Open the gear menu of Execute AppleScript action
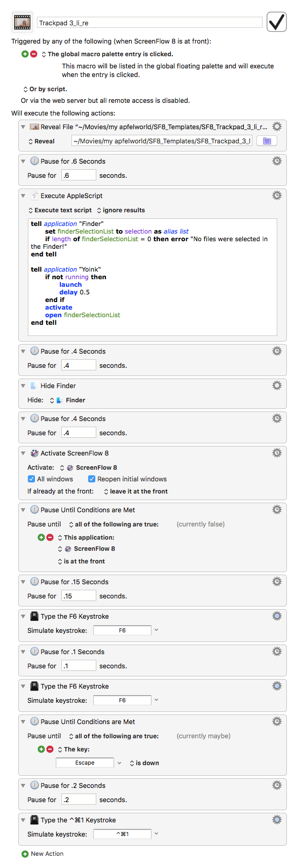The height and width of the screenshot is (868, 297). pyautogui.click(x=277, y=196)
